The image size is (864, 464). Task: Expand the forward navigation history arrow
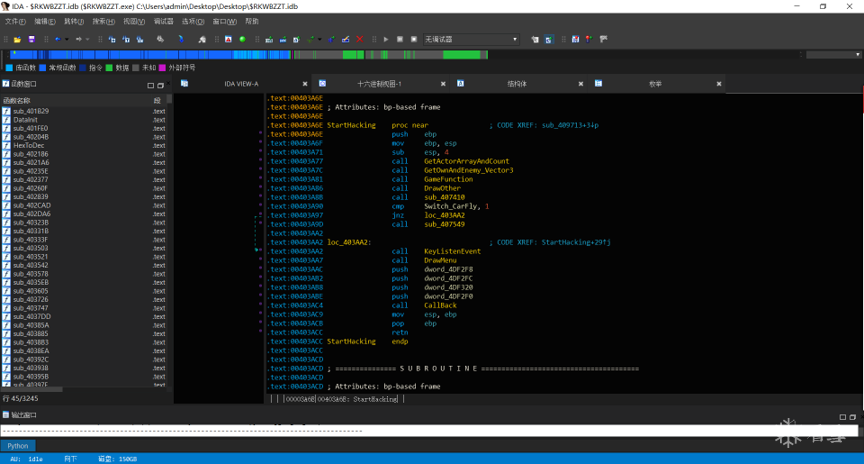point(89,40)
